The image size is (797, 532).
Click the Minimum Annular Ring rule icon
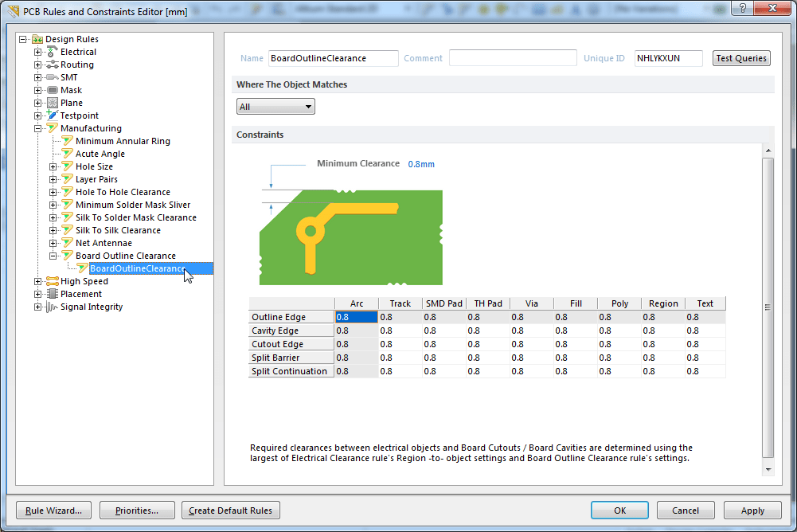[67, 140]
